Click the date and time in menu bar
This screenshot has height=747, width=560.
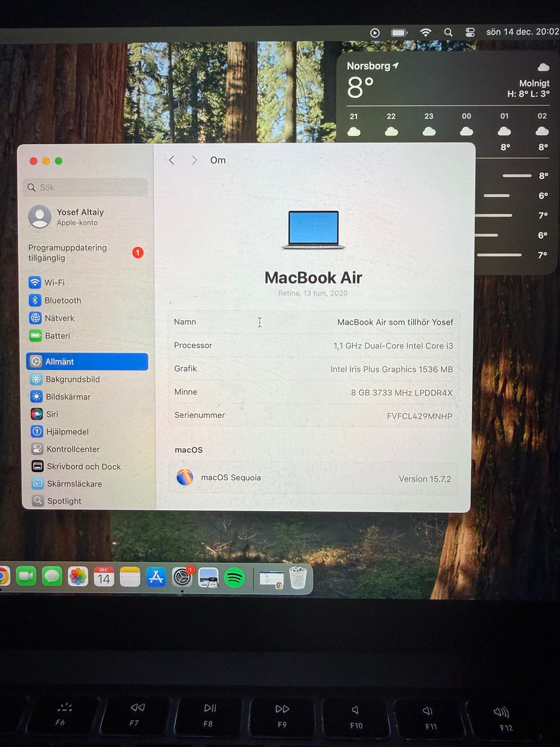point(523,32)
